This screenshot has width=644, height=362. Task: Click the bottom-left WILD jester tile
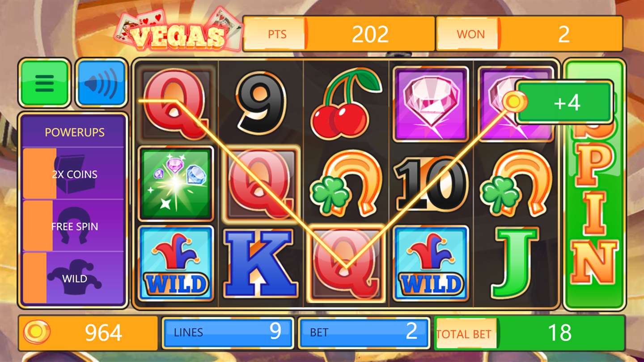coord(176,263)
